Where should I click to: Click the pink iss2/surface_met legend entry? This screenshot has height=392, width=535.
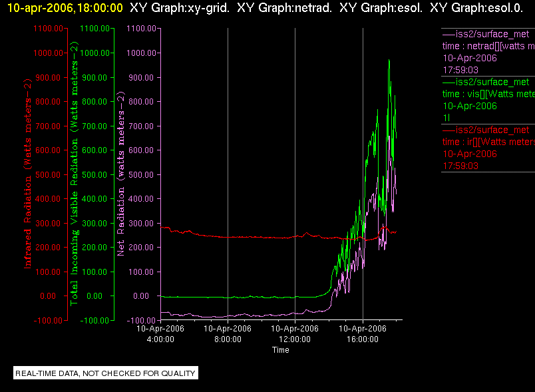(x=486, y=34)
